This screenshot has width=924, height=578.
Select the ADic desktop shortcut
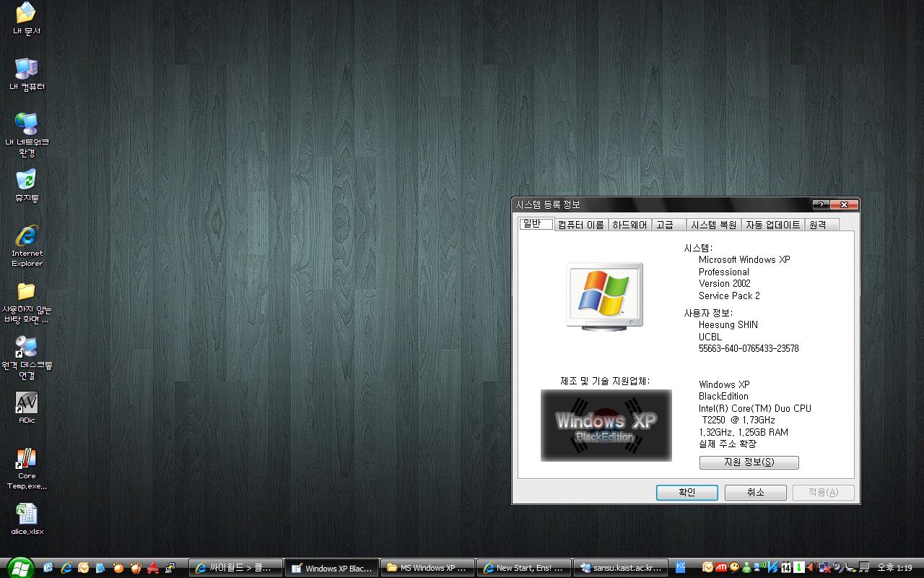click(27, 408)
